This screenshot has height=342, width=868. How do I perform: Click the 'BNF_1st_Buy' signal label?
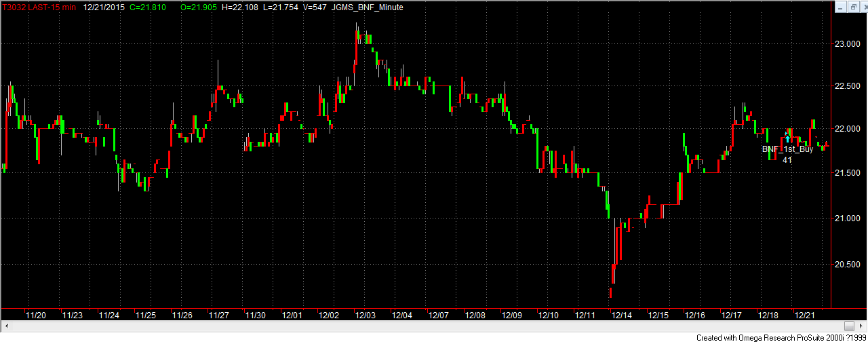(x=787, y=149)
